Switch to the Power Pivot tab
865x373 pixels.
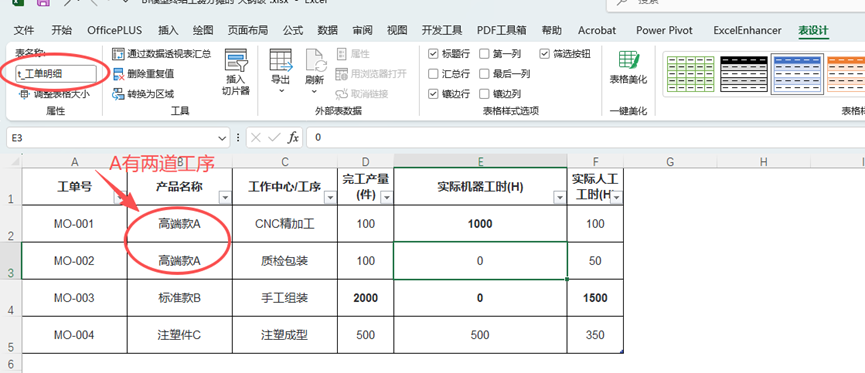tap(664, 30)
